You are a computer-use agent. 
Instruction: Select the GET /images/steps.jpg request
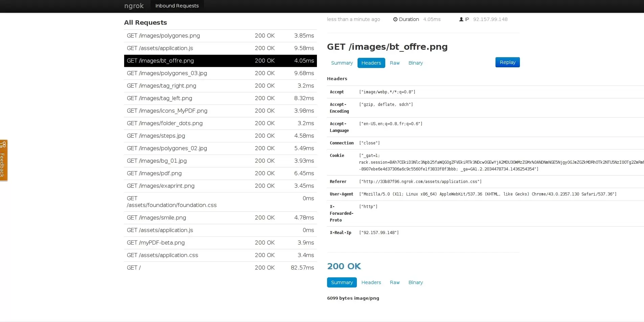pos(220,136)
